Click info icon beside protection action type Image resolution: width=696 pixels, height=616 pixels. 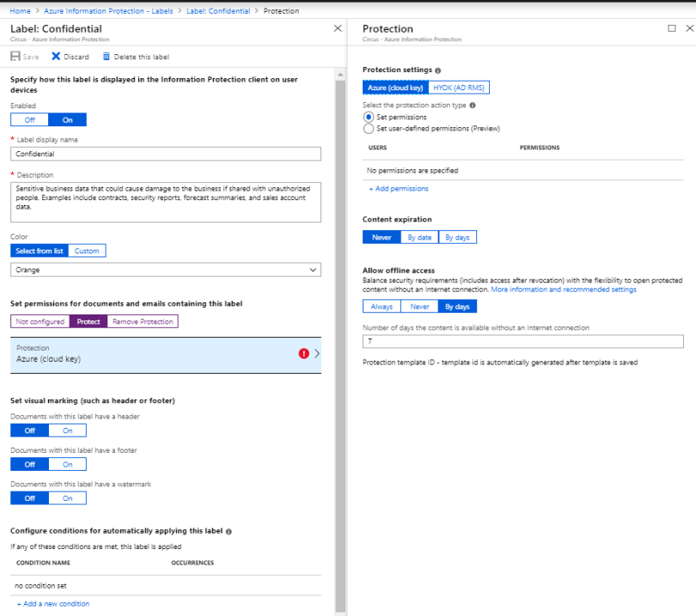473,105
